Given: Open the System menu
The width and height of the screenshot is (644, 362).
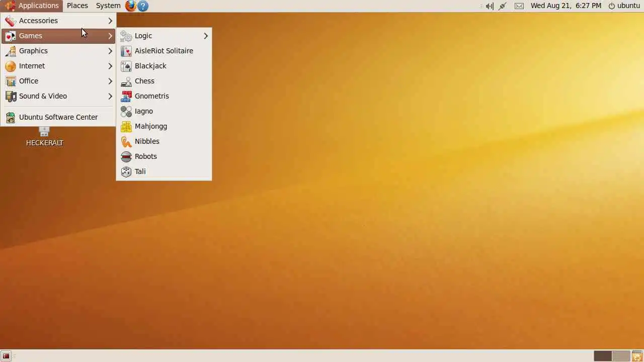Looking at the screenshot, I should [x=108, y=6].
